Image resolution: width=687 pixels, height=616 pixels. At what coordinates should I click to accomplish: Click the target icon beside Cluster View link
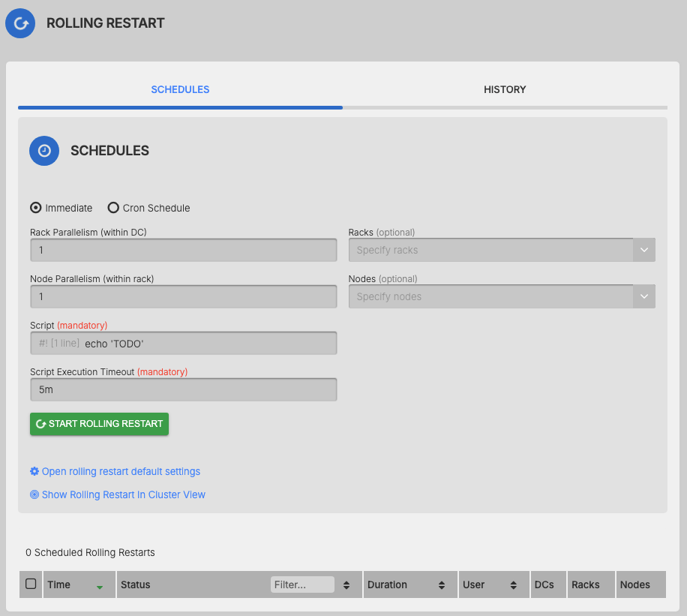tap(34, 495)
